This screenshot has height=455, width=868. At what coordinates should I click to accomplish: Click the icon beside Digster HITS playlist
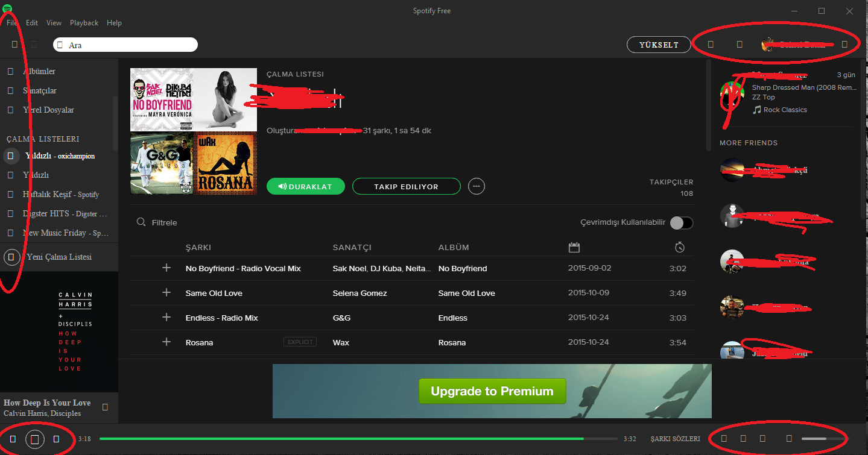point(10,214)
